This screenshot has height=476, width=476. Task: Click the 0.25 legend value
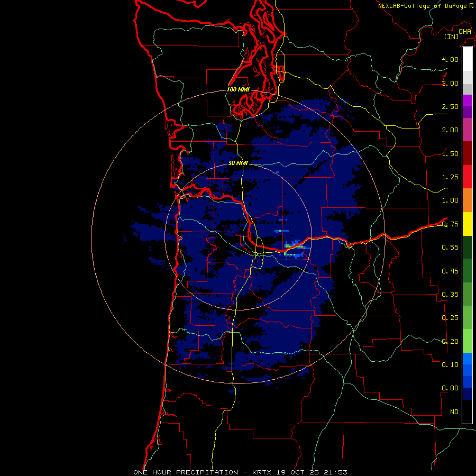tap(450, 318)
